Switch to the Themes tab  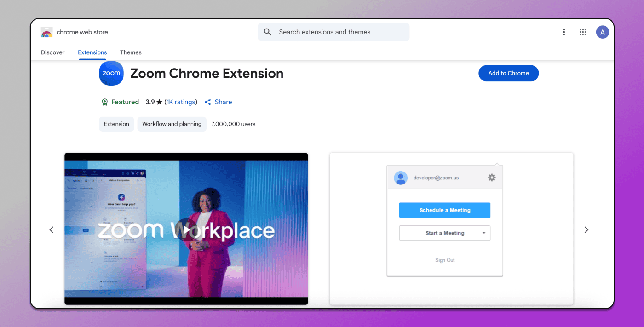(131, 52)
